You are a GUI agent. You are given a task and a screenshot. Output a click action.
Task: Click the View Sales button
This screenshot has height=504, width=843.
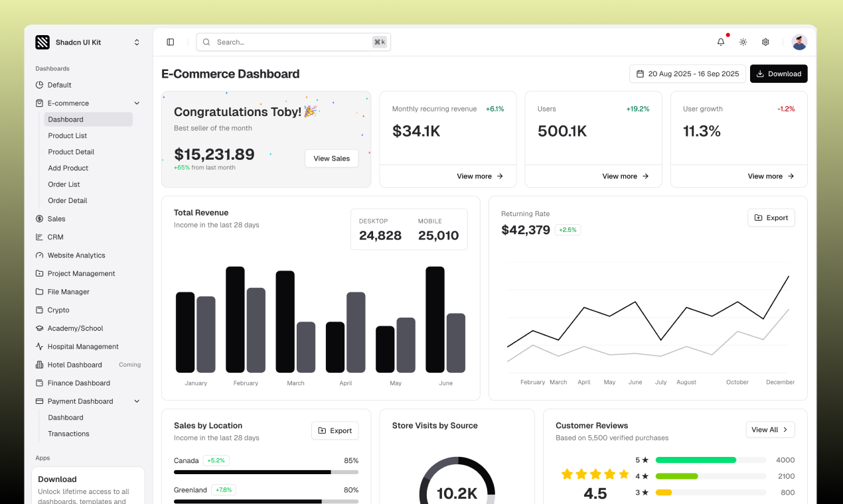click(x=331, y=158)
